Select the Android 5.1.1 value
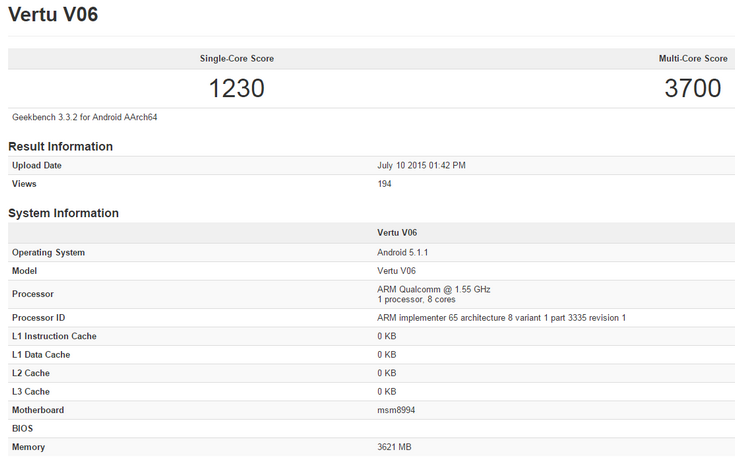Screen dimensions: 735x468 (402, 252)
